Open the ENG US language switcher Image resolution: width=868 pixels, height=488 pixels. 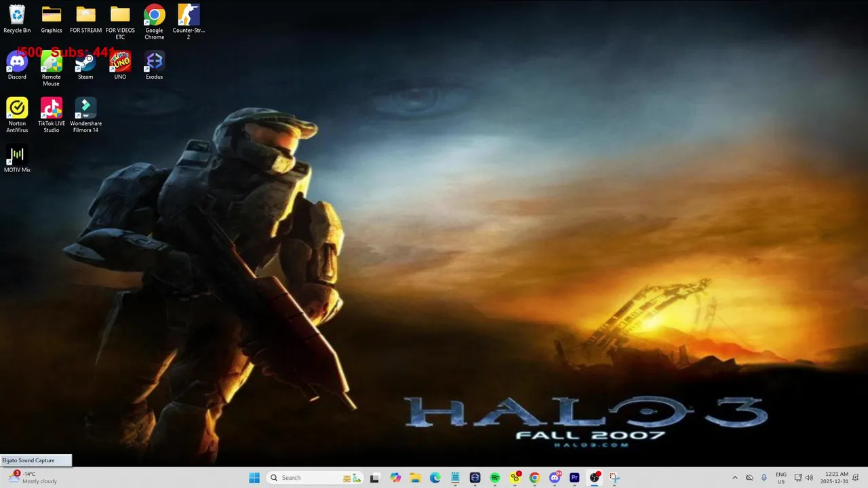tap(781, 478)
